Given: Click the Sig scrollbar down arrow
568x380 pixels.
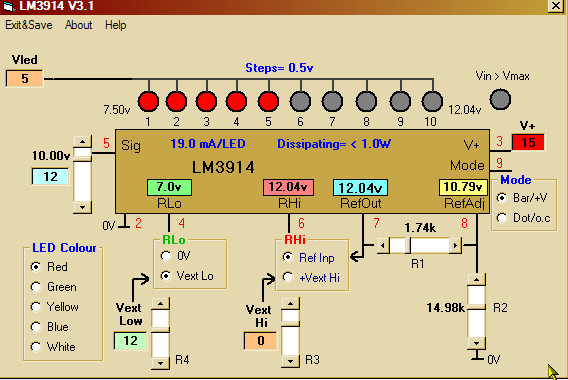Looking at the screenshot, I should click(x=83, y=207).
